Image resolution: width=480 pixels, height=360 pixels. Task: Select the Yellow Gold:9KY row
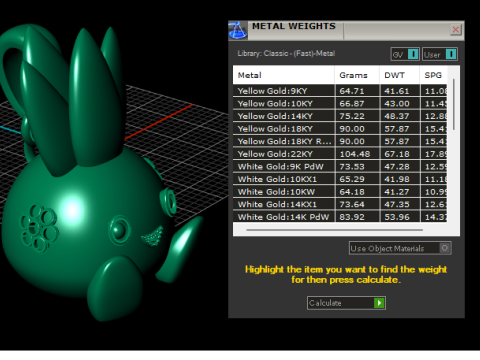click(x=340, y=91)
